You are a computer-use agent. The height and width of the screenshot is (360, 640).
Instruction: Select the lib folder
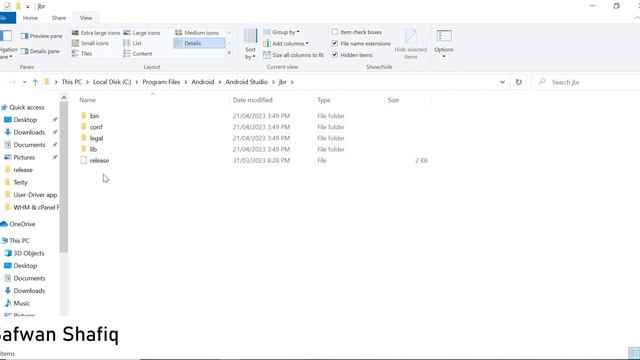[93, 149]
